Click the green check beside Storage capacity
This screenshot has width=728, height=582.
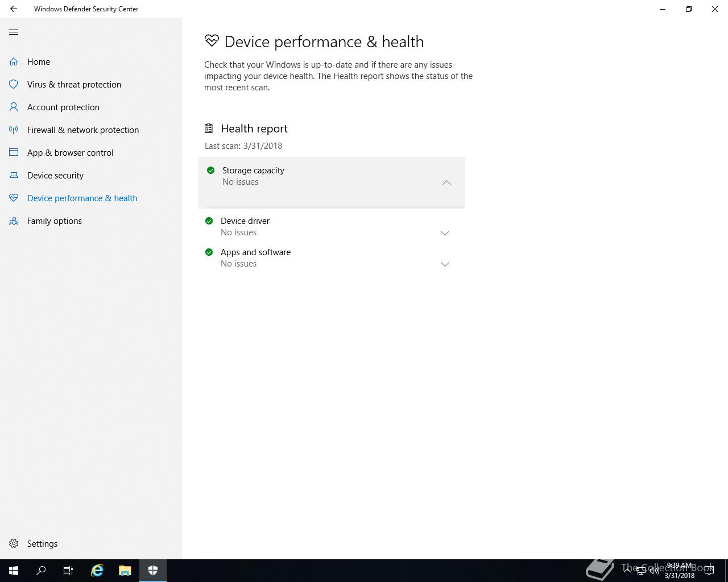click(210, 170)
